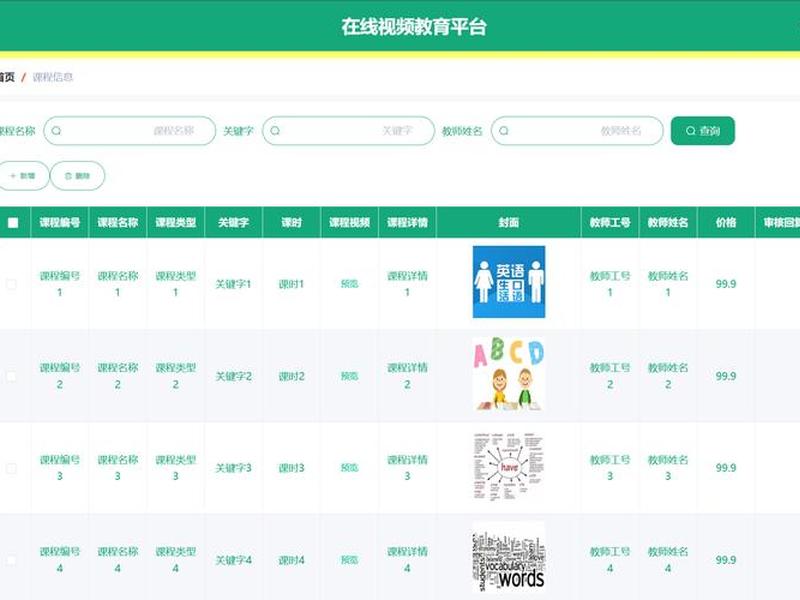The height and width of the screenshot is (600, 800).
Task: Click the 课程名称 column header
Action: pyautogui.click(x=118, y=222)
